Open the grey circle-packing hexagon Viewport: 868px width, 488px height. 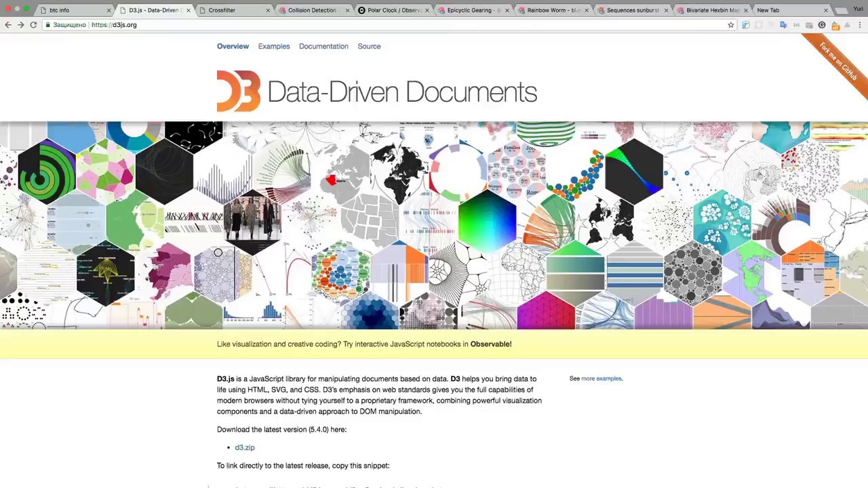692,273
